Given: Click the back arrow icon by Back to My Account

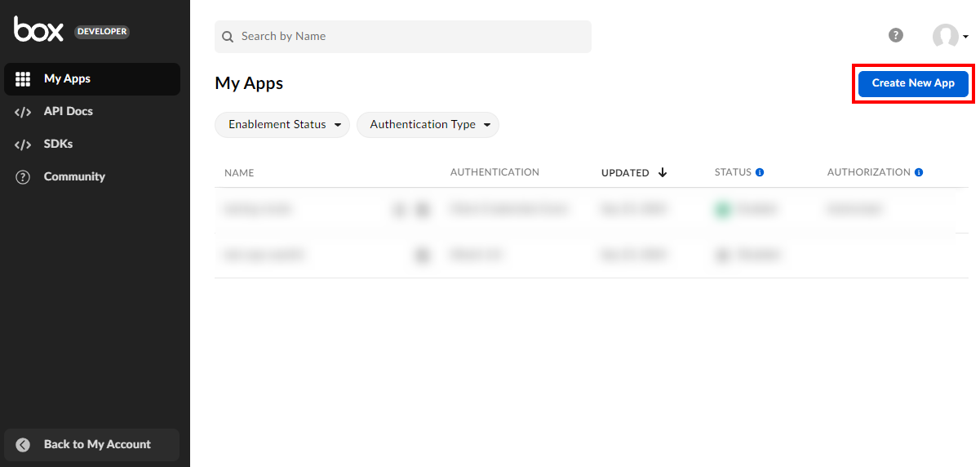Looking at the screenshot, I should click(23, 445).
